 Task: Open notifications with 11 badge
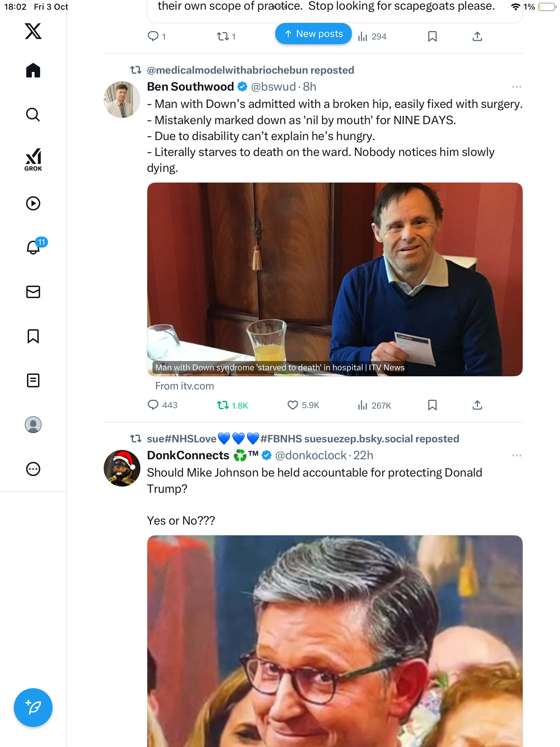pos(34,247)
